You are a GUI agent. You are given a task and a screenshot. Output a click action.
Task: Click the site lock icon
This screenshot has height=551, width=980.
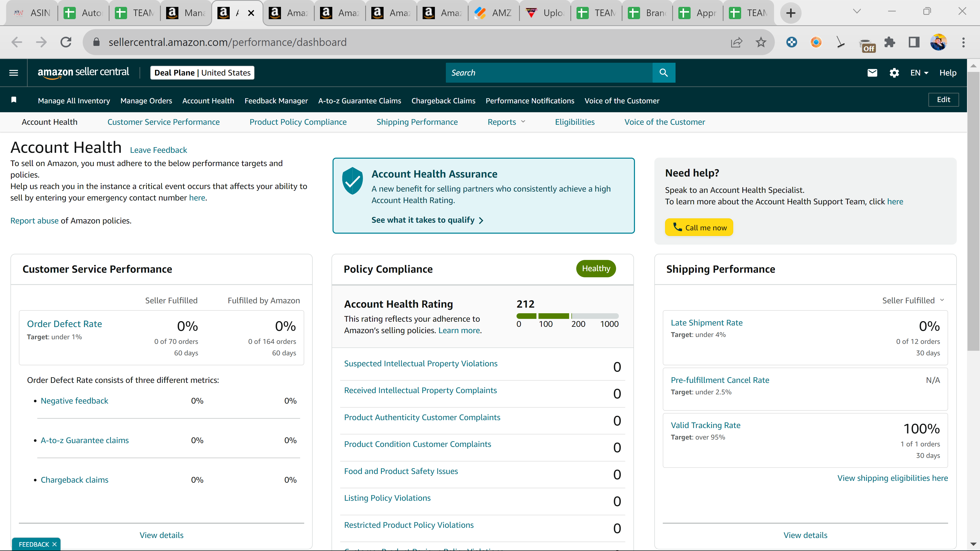[x=96, y=42]
